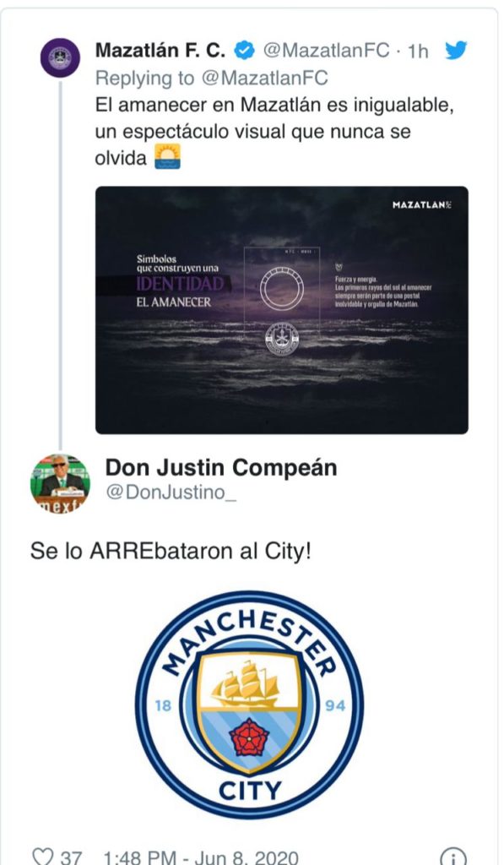Open the Manchester City crest image

pos(249,705)
